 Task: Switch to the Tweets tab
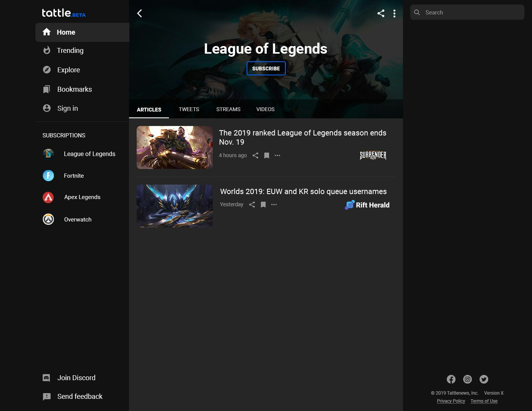(189, 109)
